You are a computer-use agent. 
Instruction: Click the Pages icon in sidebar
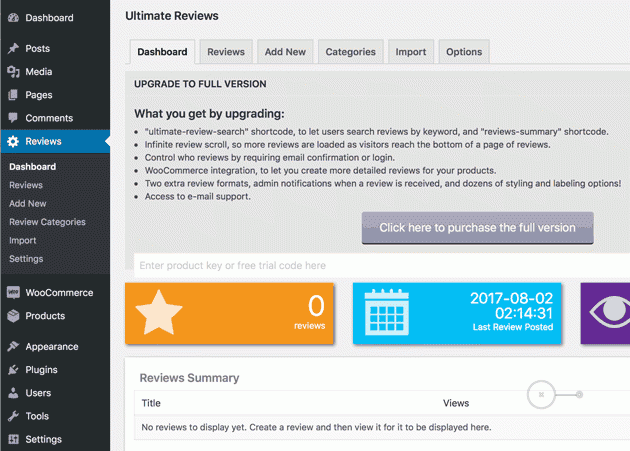pos(13,95)
